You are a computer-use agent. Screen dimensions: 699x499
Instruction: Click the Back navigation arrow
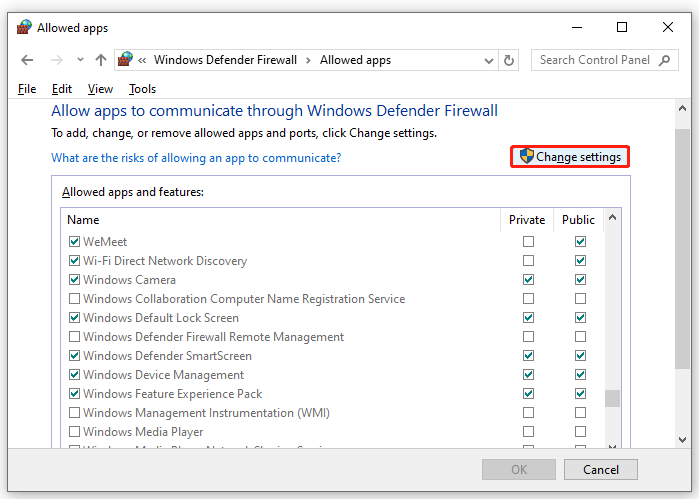point(27,60)
